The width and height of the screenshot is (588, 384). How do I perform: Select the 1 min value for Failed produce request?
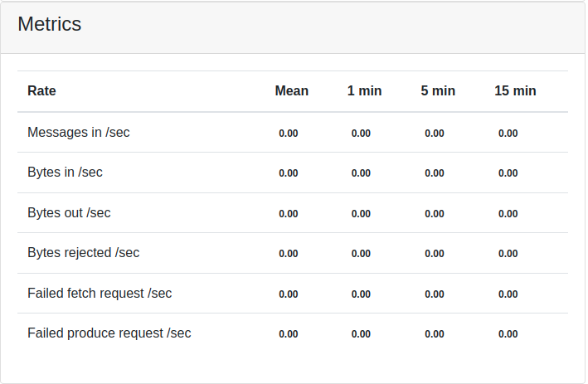pyautogui.click(x=361, y=334)
